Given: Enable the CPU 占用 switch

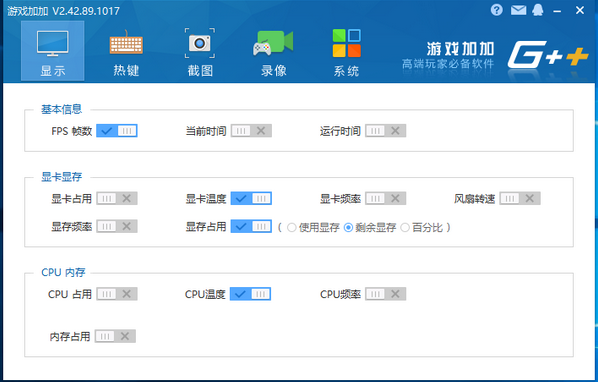Looking at the screenshot, I should tap(117, 294).
